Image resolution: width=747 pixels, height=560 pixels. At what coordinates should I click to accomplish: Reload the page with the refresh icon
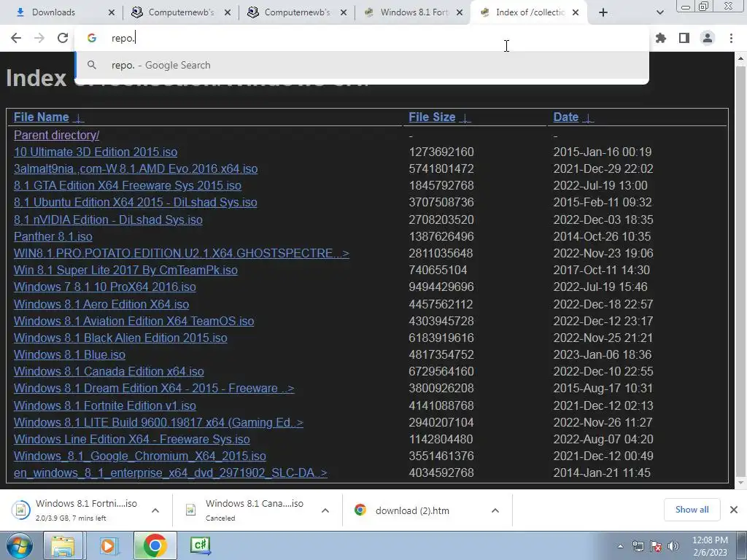point(63,38)
